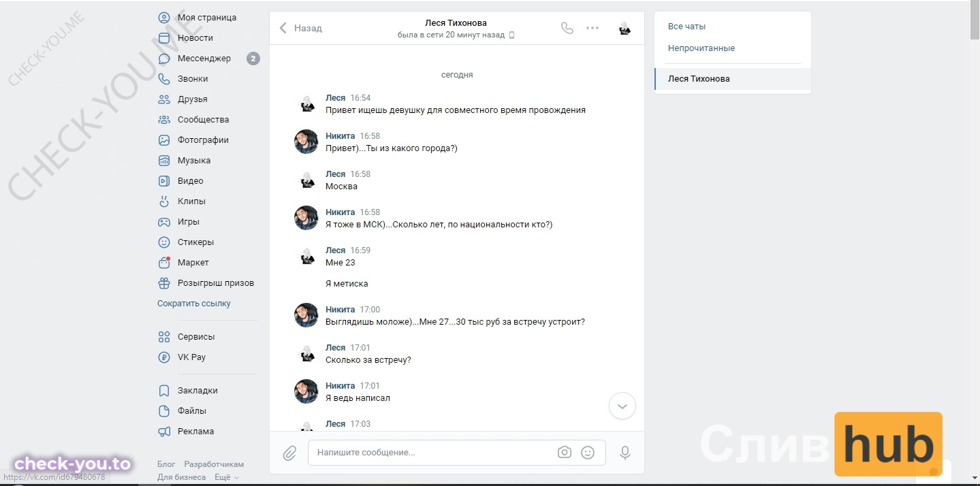The width and height of the screenshot is (980, 486).
Task: Click the Сократить ссылку link
Action: click(194, 304)
